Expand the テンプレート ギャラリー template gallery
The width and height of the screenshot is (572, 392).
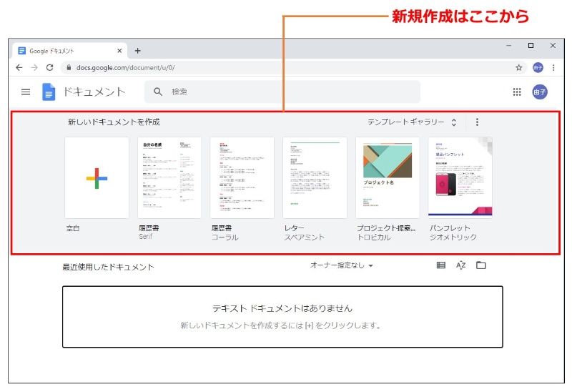click(x=412, y=122)
